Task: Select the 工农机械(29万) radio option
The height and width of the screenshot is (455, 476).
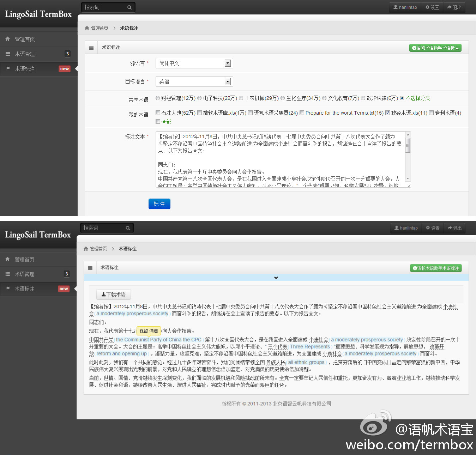Action: (241, 98)
